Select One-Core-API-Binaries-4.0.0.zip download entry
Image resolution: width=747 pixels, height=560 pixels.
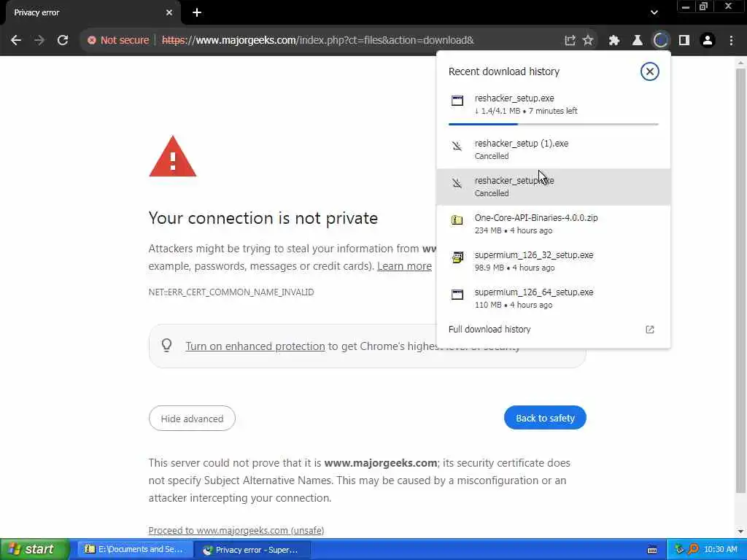tap(553, 224)
